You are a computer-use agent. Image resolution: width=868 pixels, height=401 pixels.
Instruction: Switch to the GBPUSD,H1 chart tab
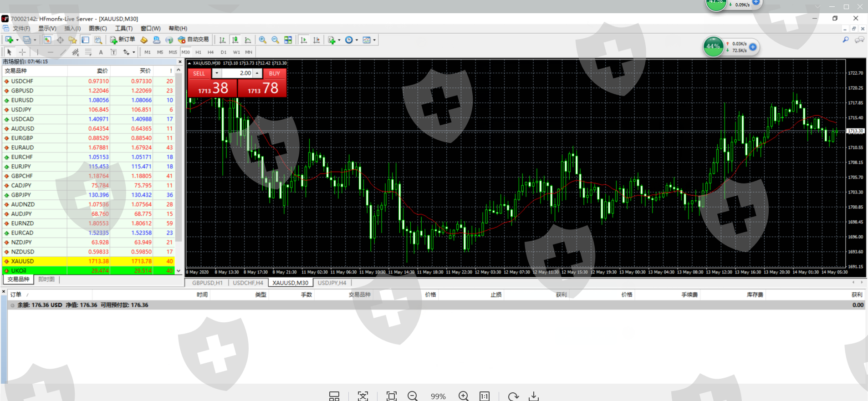(x=207, y=283)
